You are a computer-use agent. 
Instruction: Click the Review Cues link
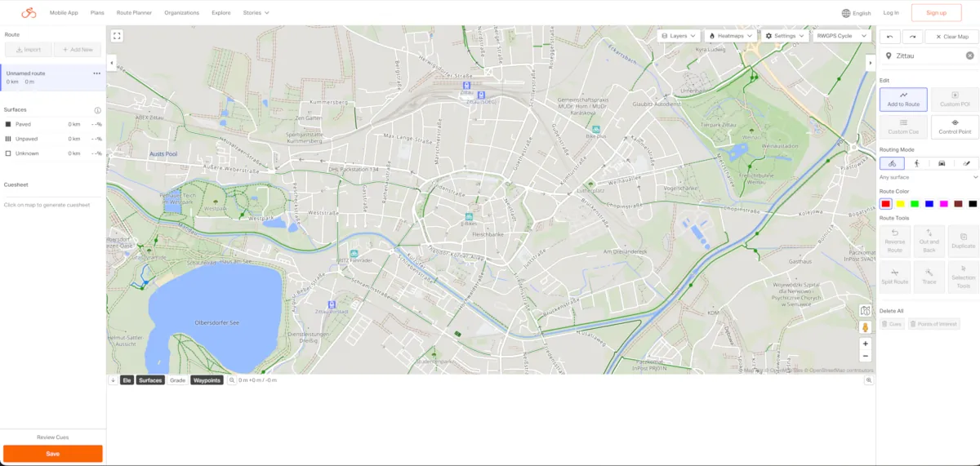(53, 437)
